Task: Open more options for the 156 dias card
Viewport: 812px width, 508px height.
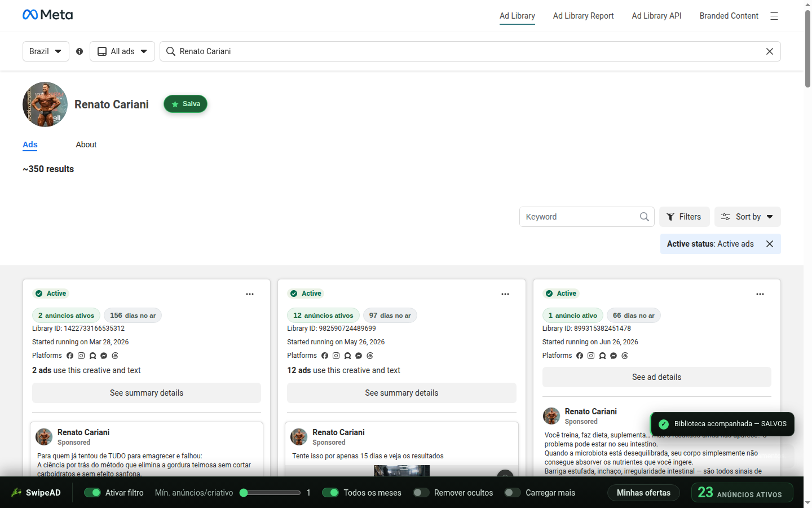Action: tap(250, 294)
